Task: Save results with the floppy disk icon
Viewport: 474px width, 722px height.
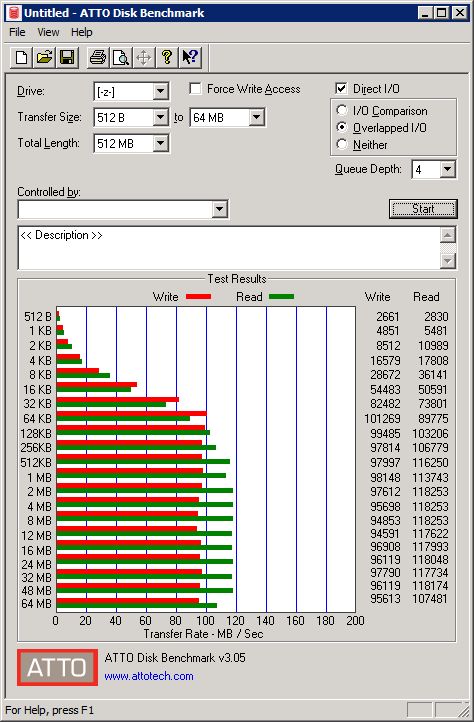Action: tap(67, 58)
